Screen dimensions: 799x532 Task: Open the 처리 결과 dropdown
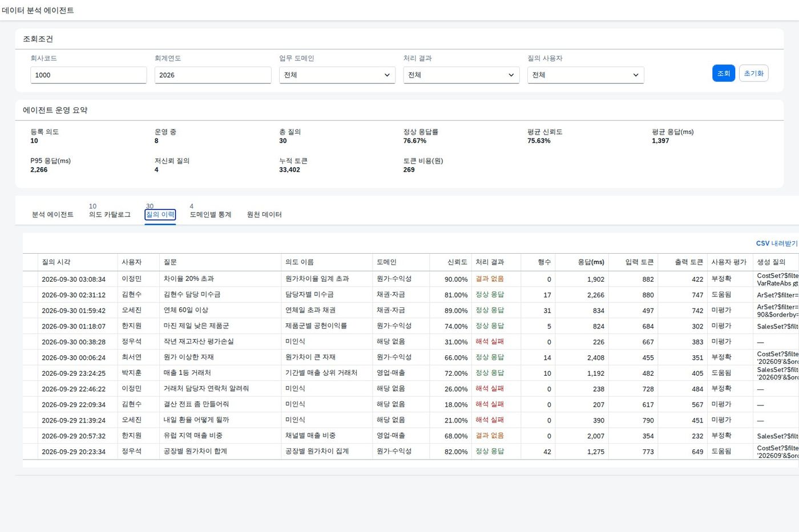coord(461,75)
